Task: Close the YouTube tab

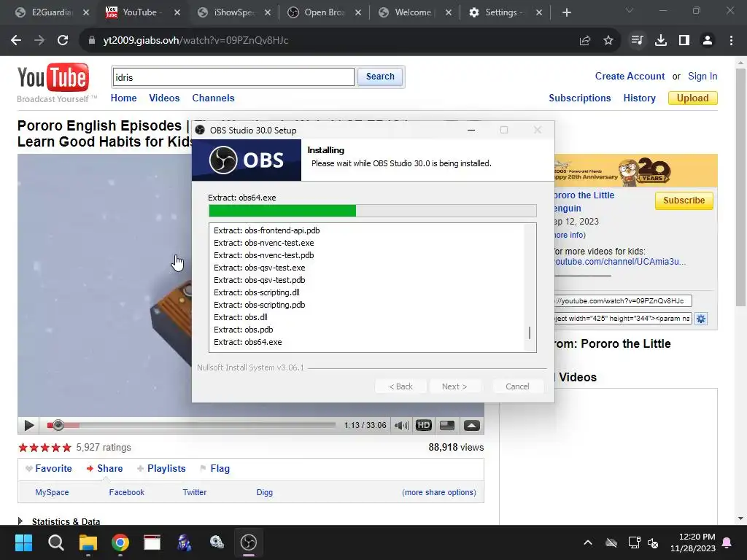Action: pos(177,13)
